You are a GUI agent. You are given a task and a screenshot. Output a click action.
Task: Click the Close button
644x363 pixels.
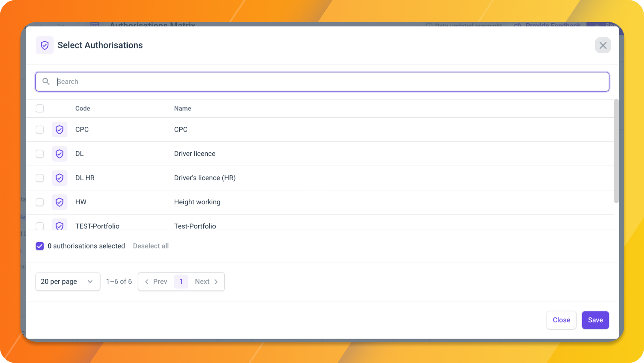[x=561, y=320]
